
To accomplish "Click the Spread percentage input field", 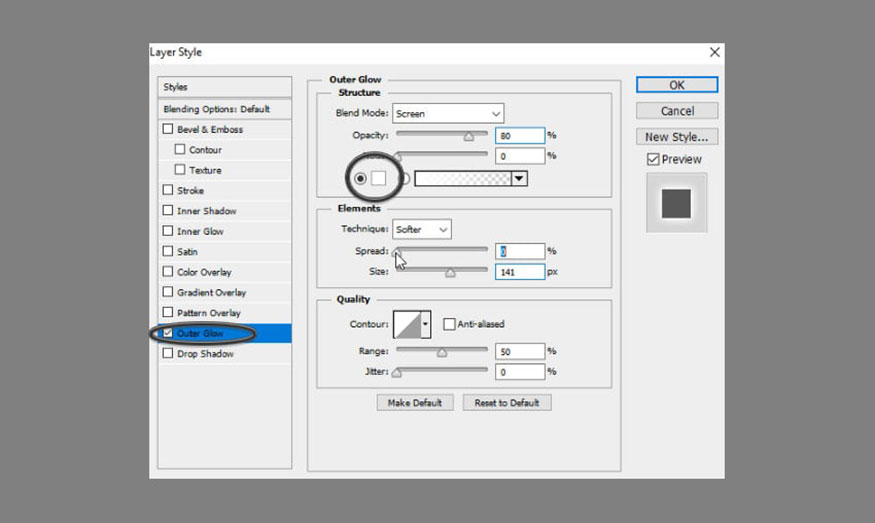I will (x=520, y=251).
